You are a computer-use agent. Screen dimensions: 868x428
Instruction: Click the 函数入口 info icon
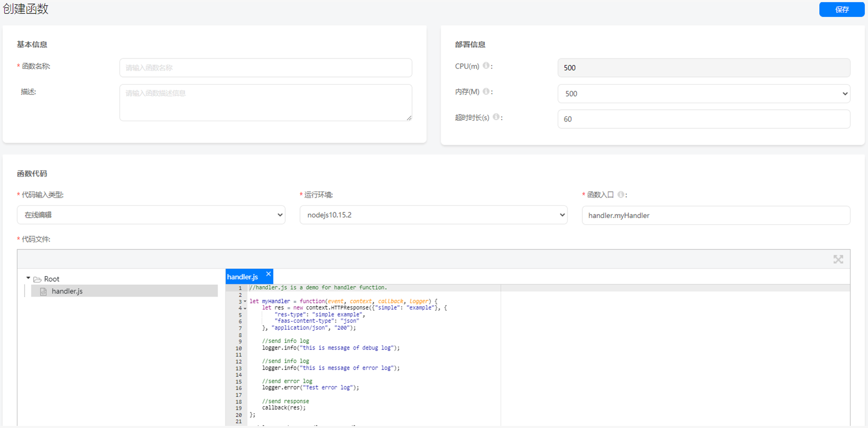click(x=621, y=194)
